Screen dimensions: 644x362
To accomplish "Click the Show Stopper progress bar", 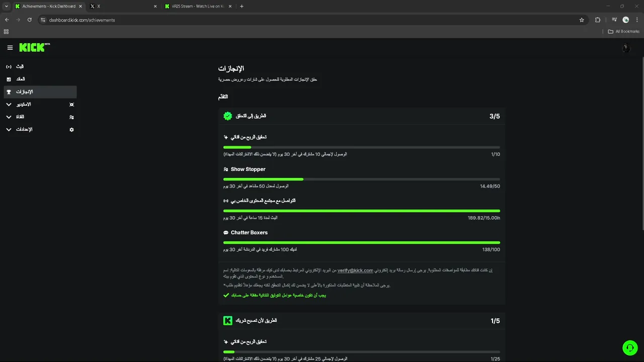I will [x=362, y=179].
